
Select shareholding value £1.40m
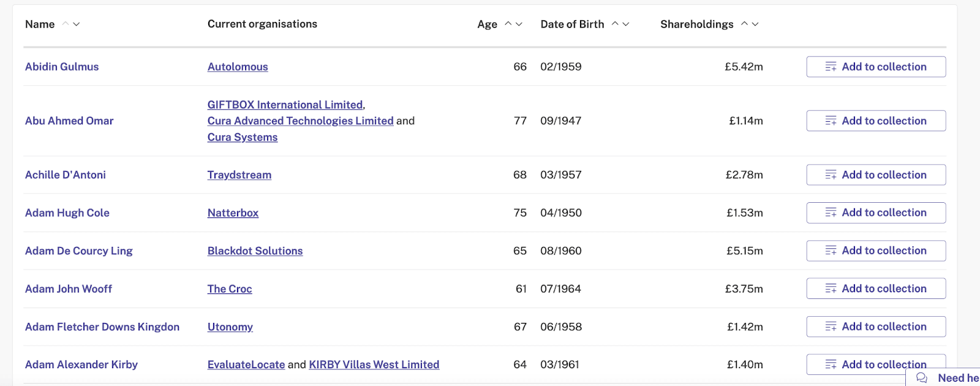[745, 365]
